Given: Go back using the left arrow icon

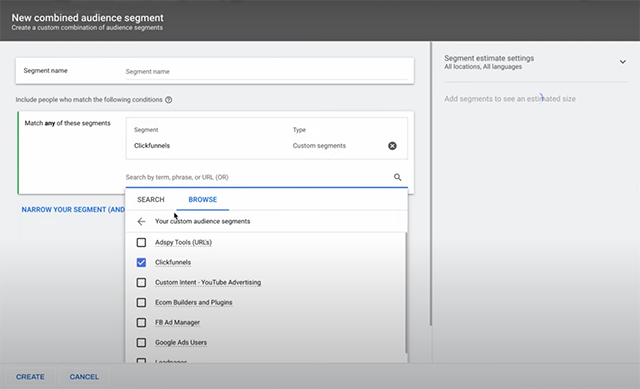Looking at the screenshot, I should coord(141,221).
